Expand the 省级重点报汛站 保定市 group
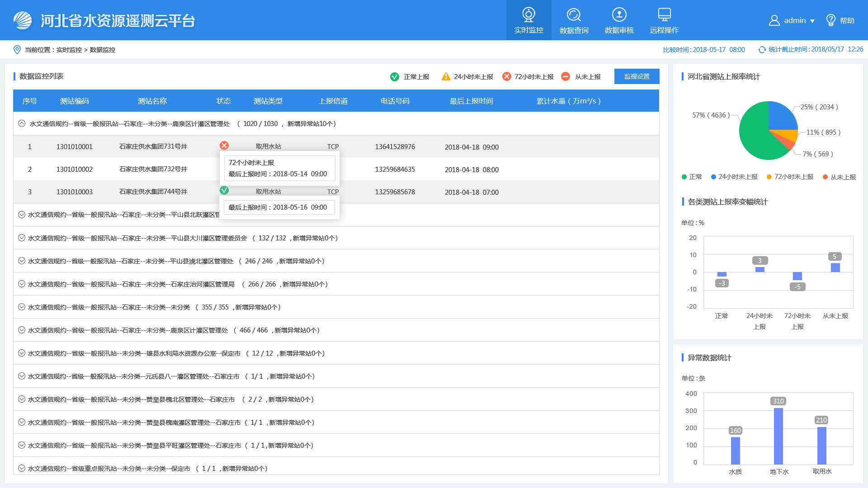The width and height of the screenshot is (868, 488). pos(21,468)
